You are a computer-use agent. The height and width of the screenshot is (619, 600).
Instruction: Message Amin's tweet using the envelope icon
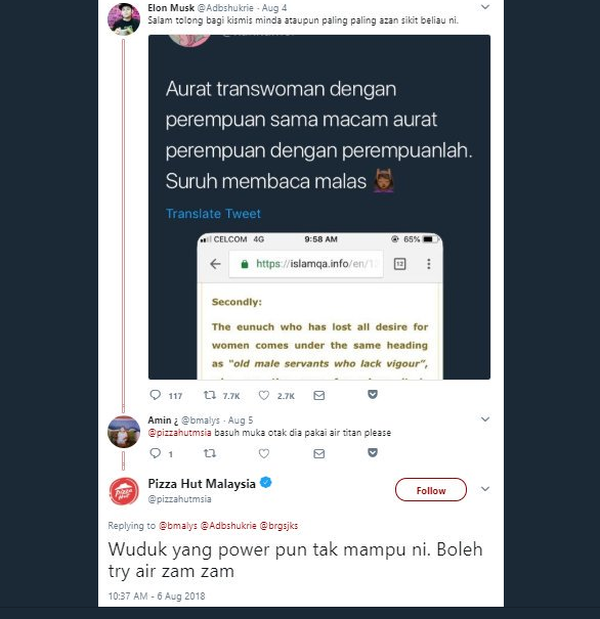[x=319, y=454]
